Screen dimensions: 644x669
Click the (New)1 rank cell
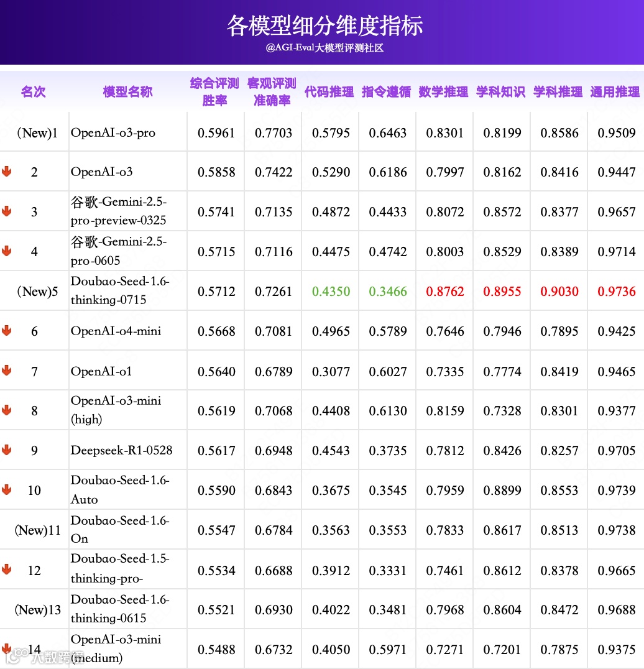pos(37,132)
